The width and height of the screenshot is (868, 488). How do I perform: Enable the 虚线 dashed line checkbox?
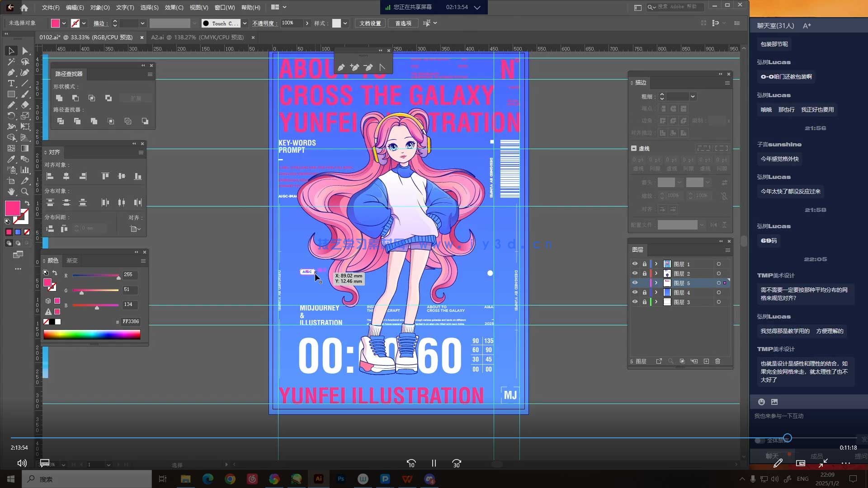(x=634, y=148)
